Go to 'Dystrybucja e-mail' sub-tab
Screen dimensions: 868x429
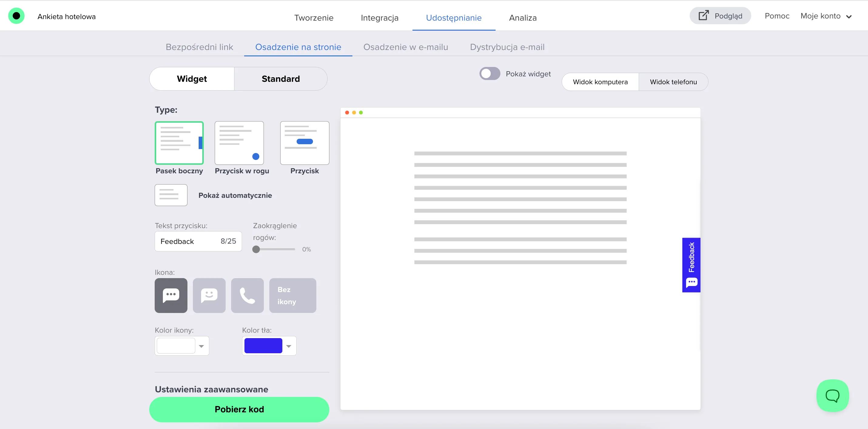pyautogui.click(x=507, y=47)
